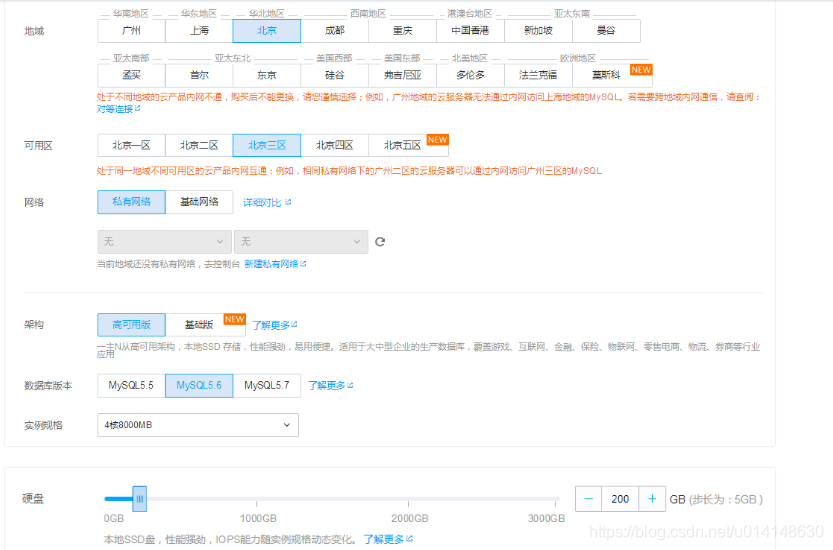Viewport: 833px width, 550px height.
Task: Expand the first 无 VPC dropdown
Action: click(x=164, y=242)
